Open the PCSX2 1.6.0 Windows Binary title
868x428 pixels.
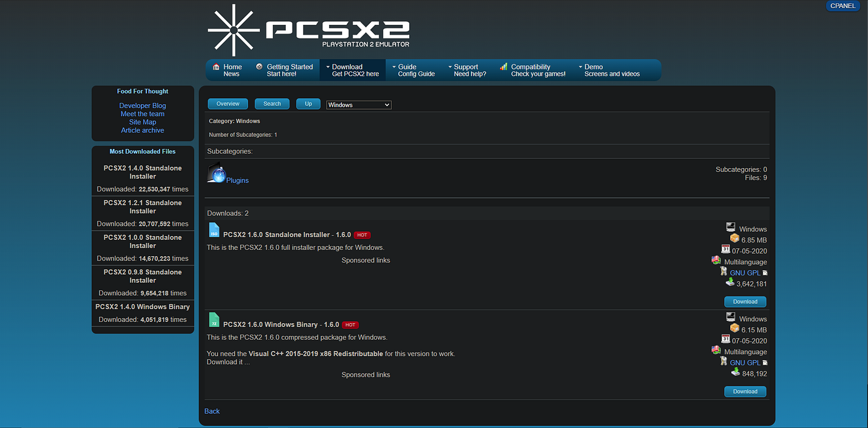(281, 324)
